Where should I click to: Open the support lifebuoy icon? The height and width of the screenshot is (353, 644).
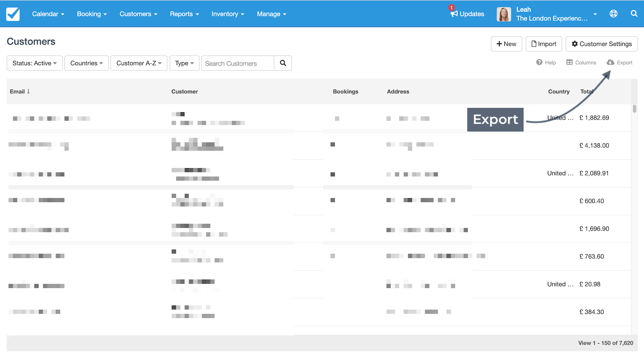[614, 14]
